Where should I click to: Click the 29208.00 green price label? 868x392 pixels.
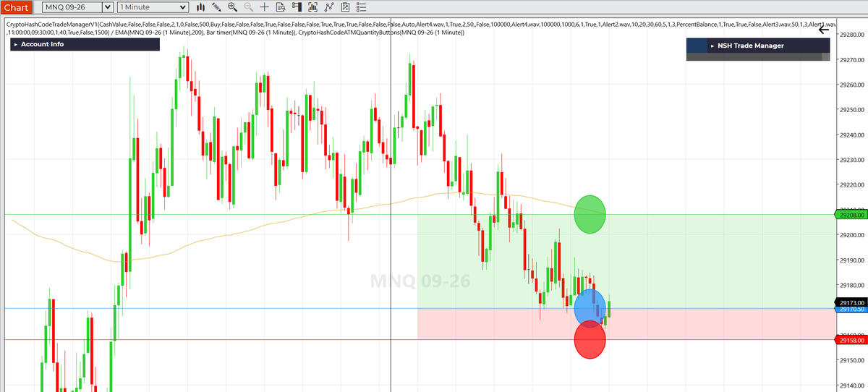pos(851,215)
